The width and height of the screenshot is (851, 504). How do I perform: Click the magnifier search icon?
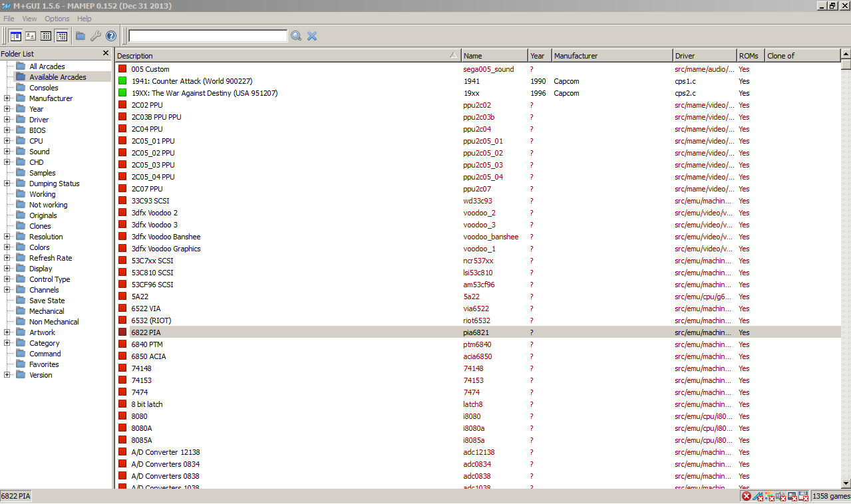coord(296,36)
